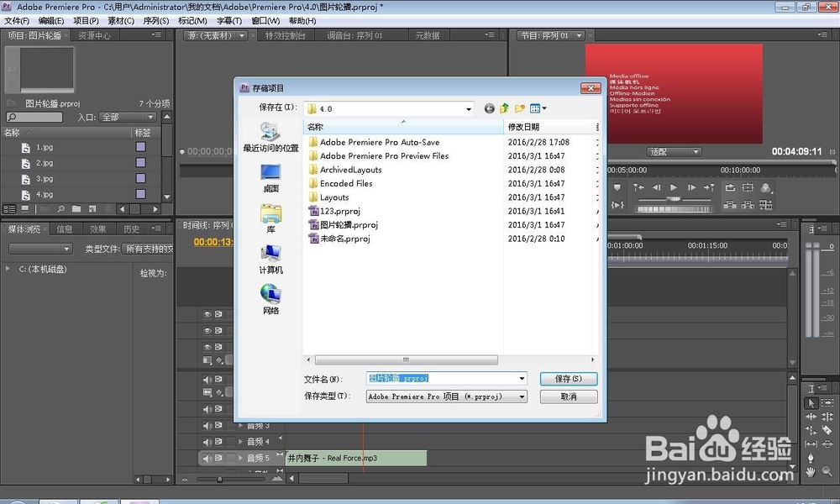Expand the 音频 5 track
The width and height of the screenshot is (840, 504).
(x=240, y=458)
